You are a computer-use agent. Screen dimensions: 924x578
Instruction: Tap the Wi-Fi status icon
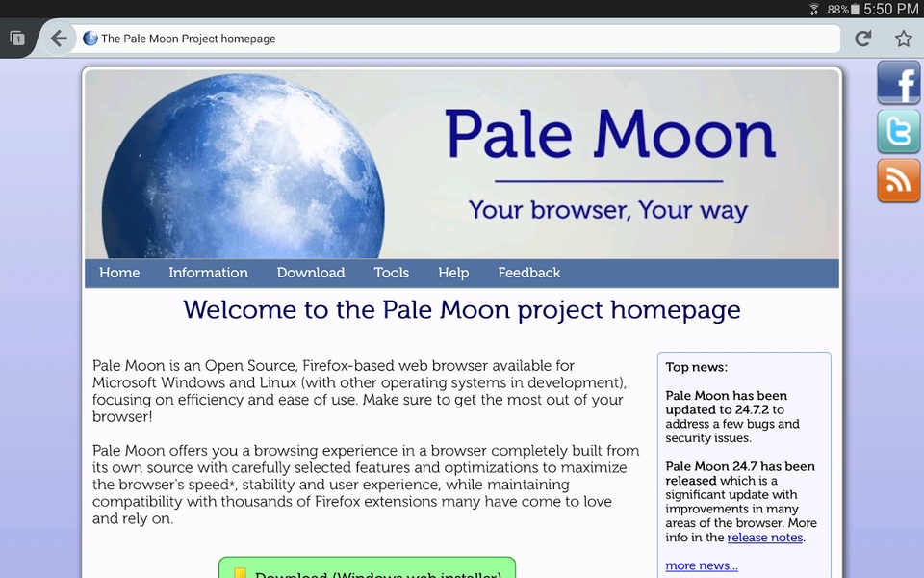click(814, 9)
